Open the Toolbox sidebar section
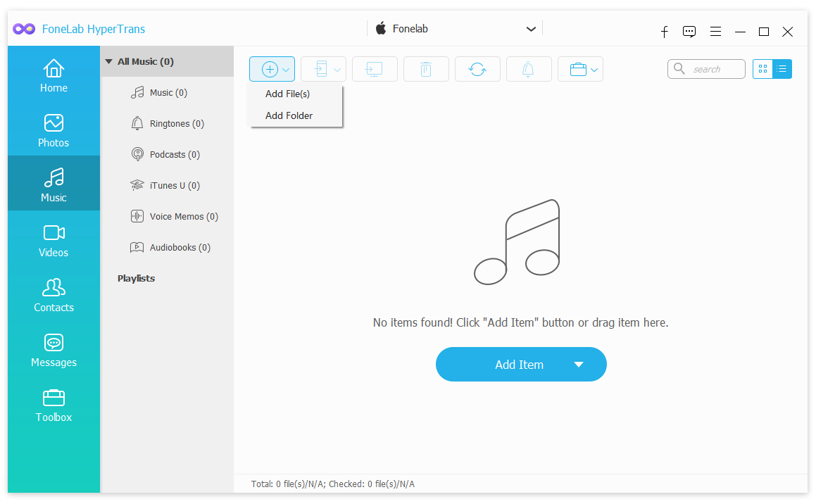The image size is (816, 504). coord(54,405)
